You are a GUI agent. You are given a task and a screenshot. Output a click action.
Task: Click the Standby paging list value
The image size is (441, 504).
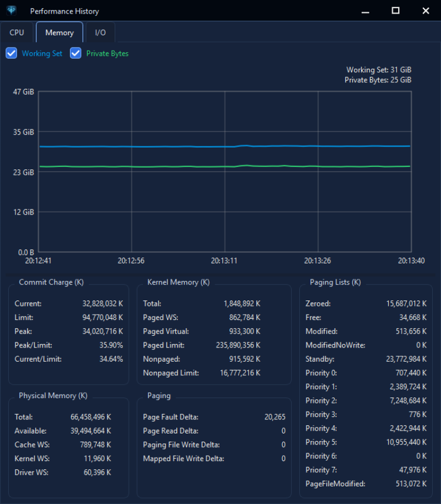click(406, 359)
